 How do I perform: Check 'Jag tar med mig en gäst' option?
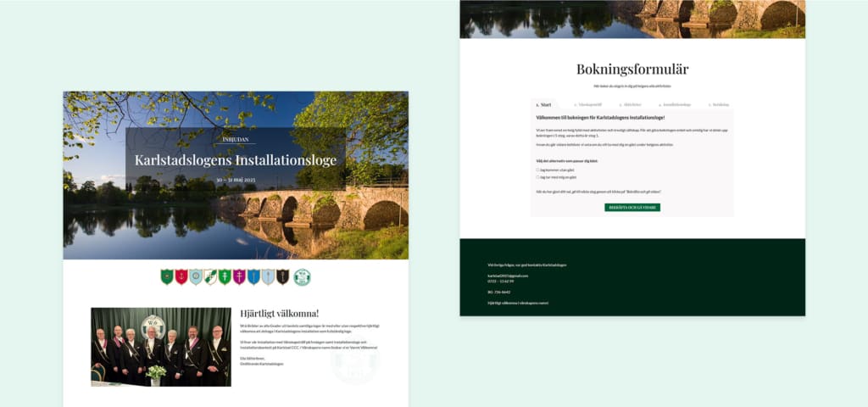pyautogui.click(x=537, y=177)
